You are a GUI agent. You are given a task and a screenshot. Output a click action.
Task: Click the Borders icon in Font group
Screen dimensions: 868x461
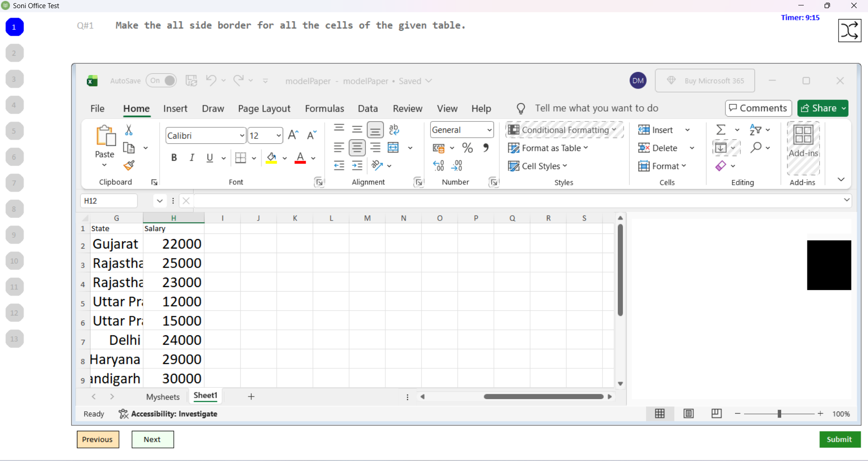click(241, 158)
